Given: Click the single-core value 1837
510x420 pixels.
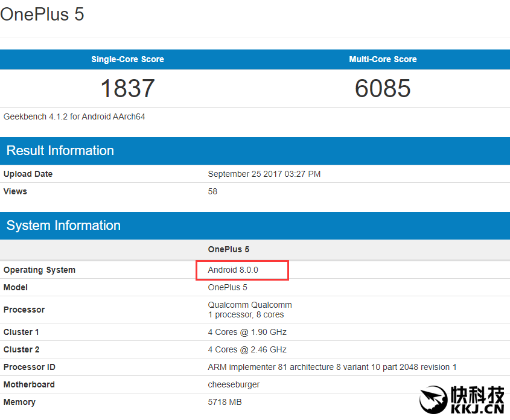Looking at the screenshot, I should pyautogui.click(x=127, y=89).
